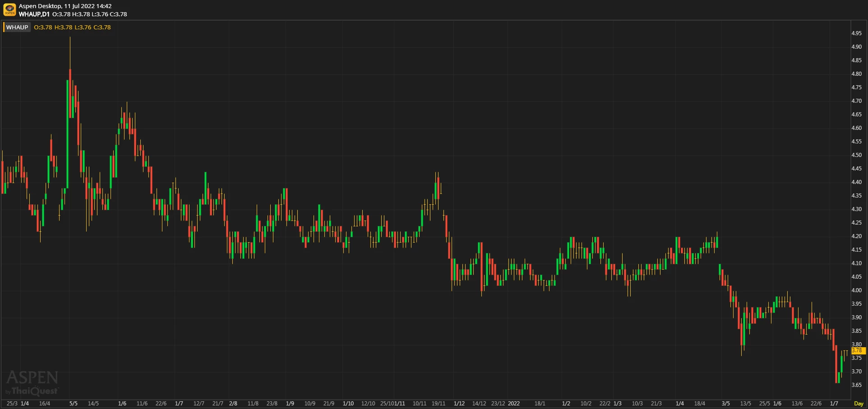Click the '1/10' date axis label
Screen dimensions: 868x409
pyautogui.click(x=348, y=404)
